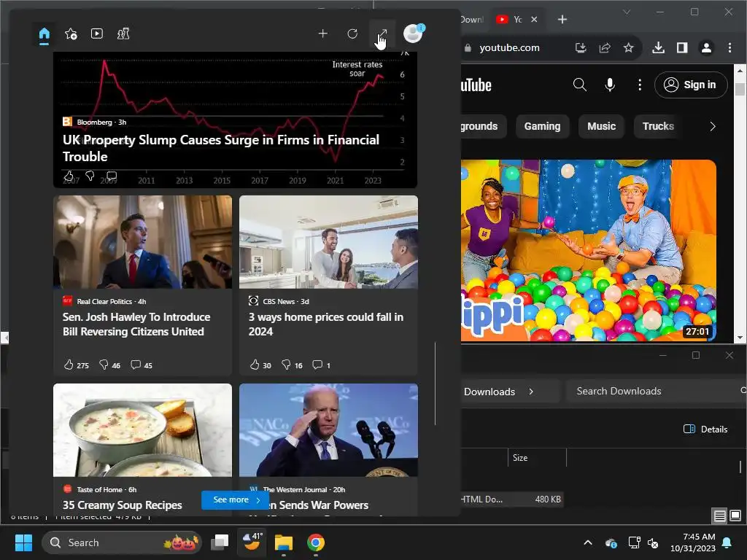Click the Chrome share page icon
The image size is (747, 560).
(605, 47)
